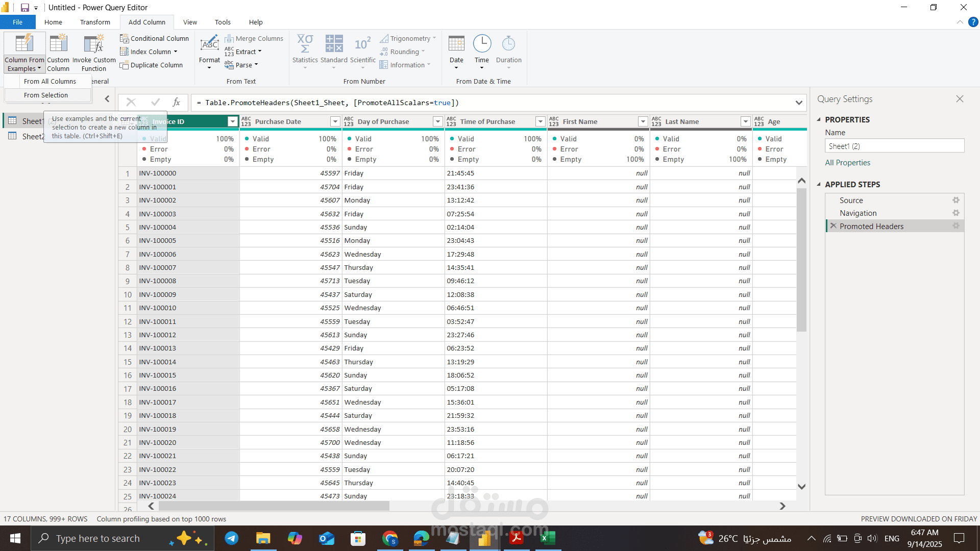
Task: Collapse the Applied Steps section
Action: point(819,185)
